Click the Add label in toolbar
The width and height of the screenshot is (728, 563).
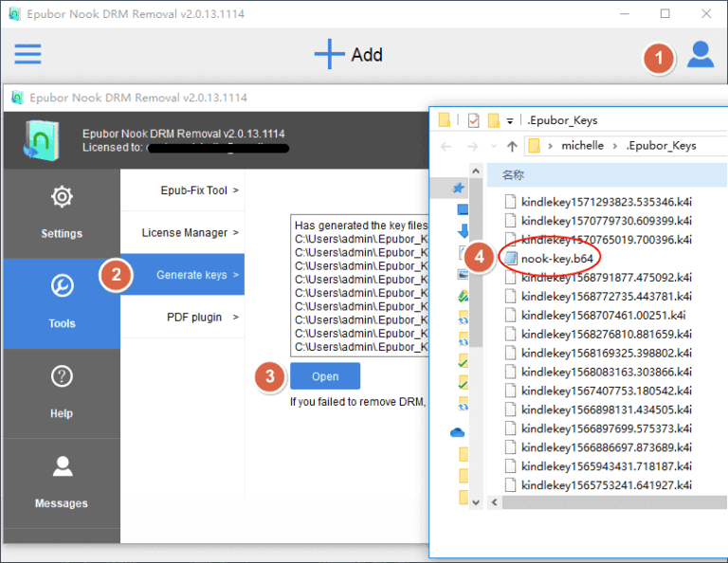click(367, 55)
